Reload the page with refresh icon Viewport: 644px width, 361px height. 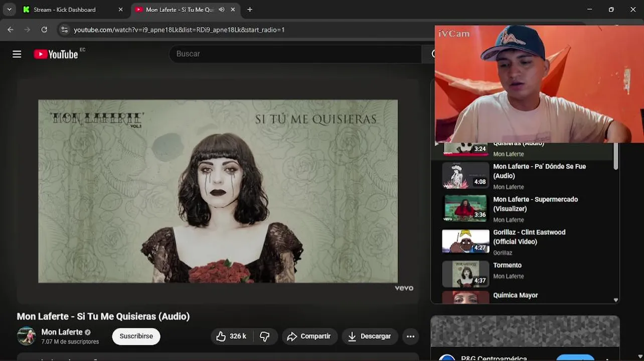pyautogui.click(x=44, y=30)
